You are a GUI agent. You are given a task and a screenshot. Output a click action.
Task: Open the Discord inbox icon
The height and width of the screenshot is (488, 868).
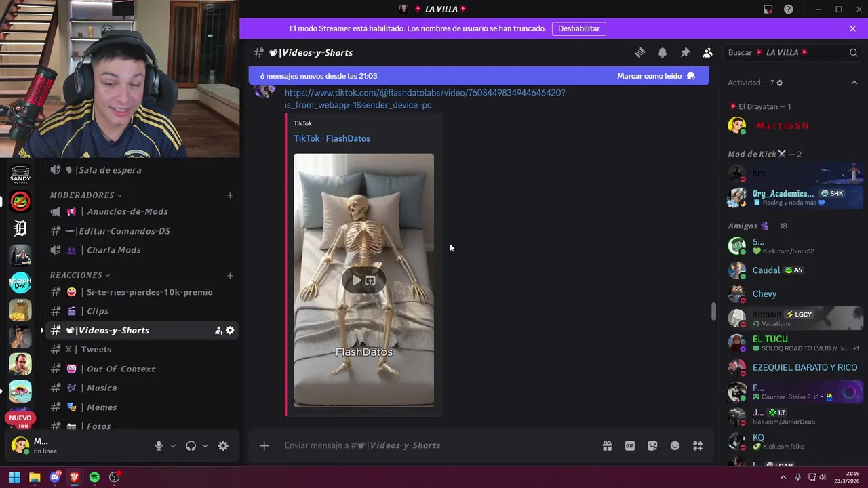pos(768,9)
